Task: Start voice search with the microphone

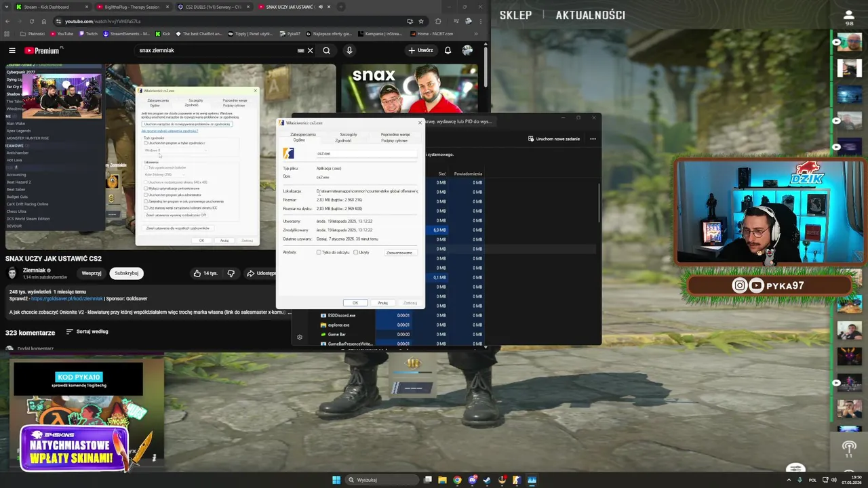Action: pos(349,50)
